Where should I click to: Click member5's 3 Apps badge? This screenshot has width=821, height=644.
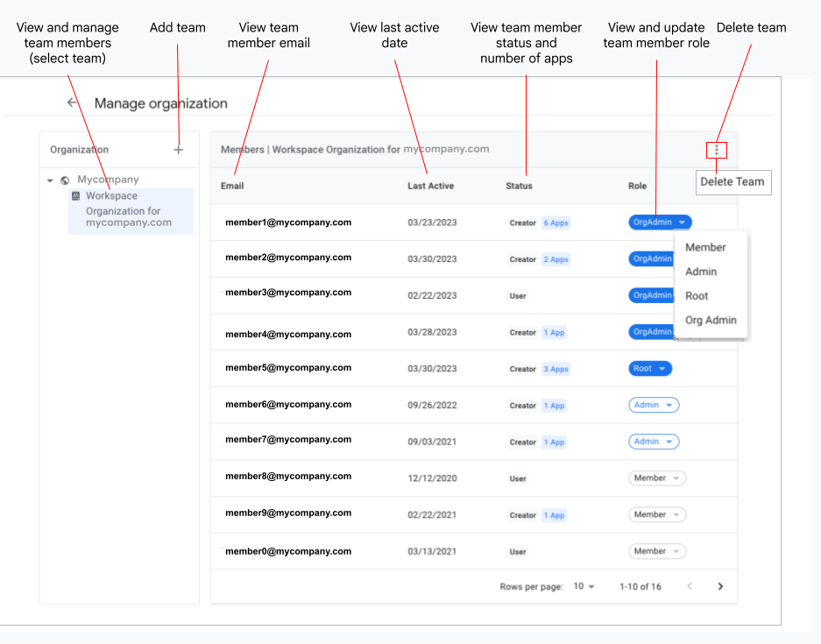tap(556, 369)
